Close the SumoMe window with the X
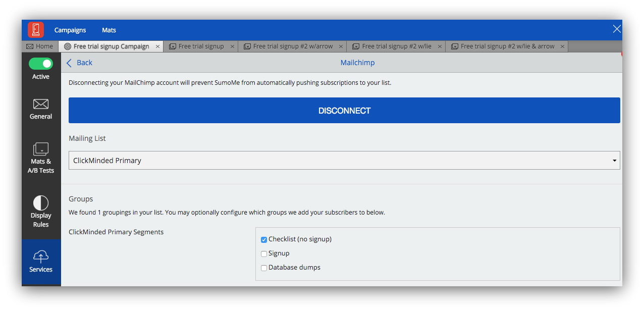This screenshot has width=644, height=310. coord(617,29)
